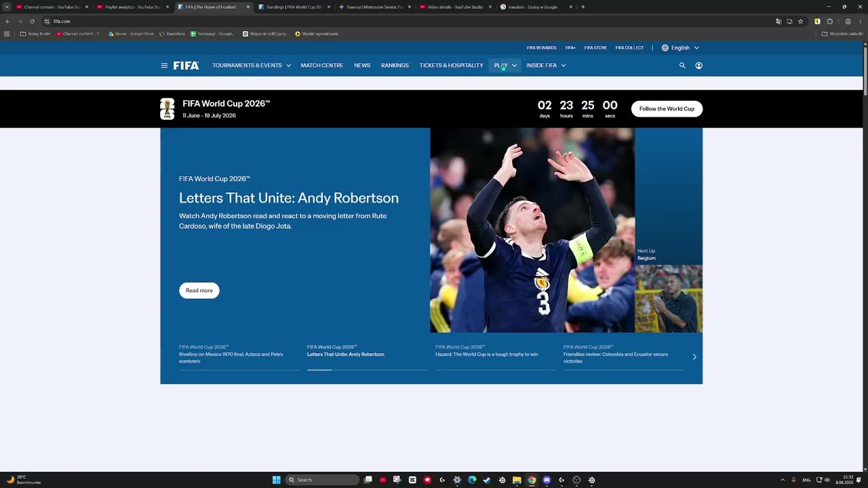Open the Nowy folder bookmark
The image size is (868, 488).
click(x=35, y=34)
